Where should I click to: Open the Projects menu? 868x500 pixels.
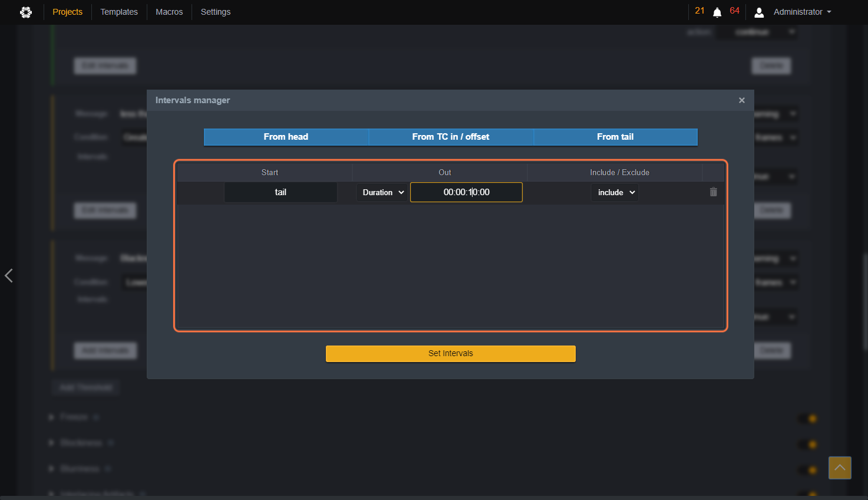[x=68, y=12]
